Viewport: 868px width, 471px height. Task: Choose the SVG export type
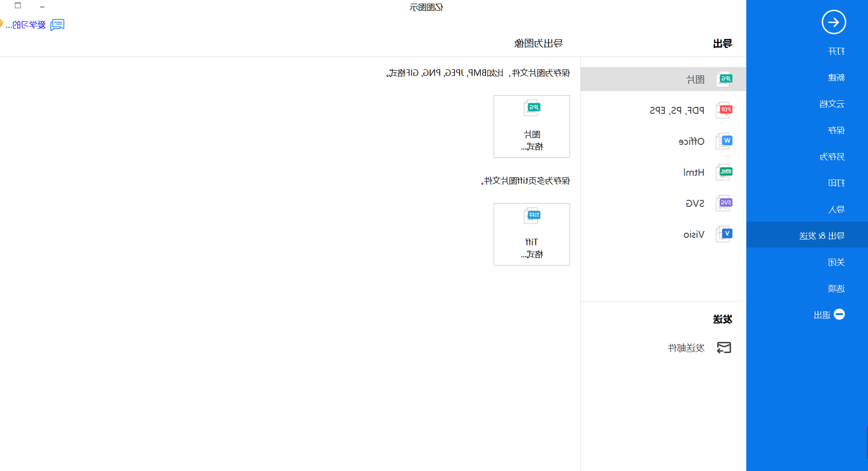(663, 203)
